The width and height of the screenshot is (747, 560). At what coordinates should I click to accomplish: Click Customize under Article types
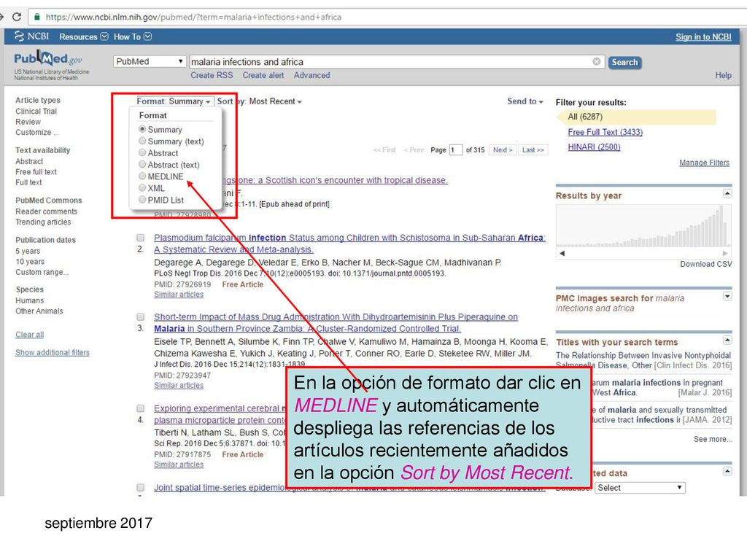[36, 133]
